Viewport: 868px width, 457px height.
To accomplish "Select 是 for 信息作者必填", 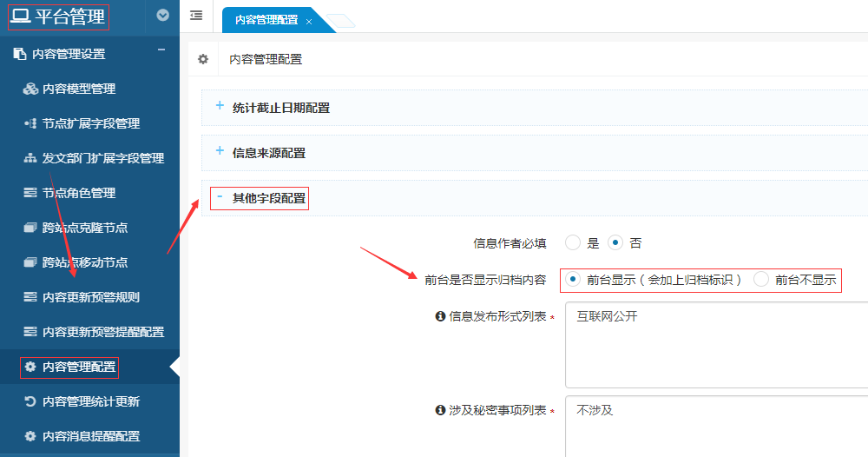I will tap(573, 242).
